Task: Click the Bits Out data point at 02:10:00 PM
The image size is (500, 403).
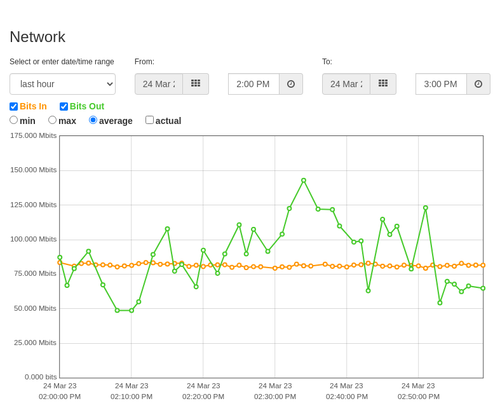Action: (x=131, y=310)
